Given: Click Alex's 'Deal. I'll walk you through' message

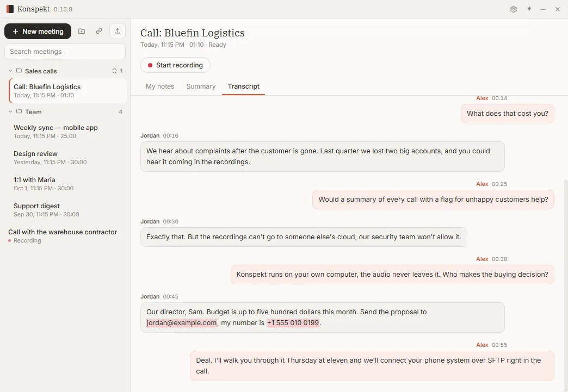Looking at the screenshot, I should 372,365.
